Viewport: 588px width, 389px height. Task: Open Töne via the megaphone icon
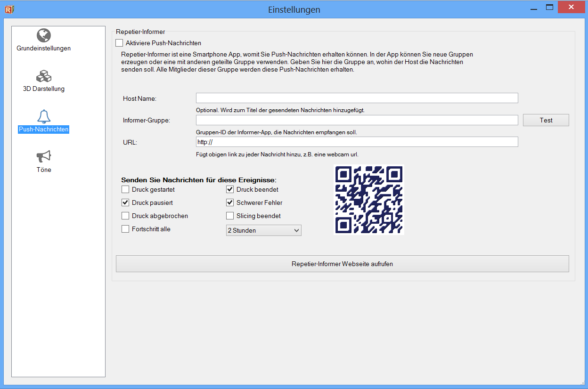(x=44, y=157)
